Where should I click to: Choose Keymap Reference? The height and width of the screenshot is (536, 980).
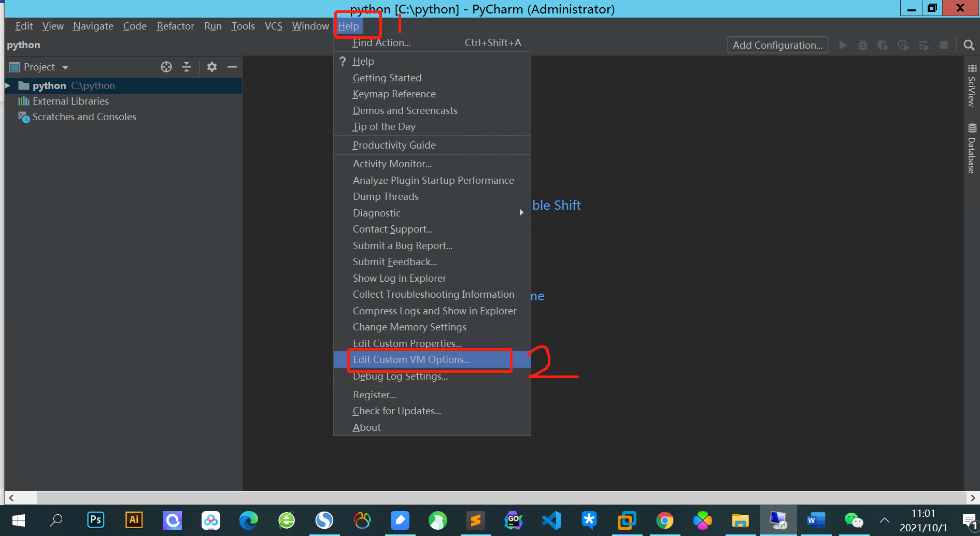pyautogui.click(x=432, y=94)
